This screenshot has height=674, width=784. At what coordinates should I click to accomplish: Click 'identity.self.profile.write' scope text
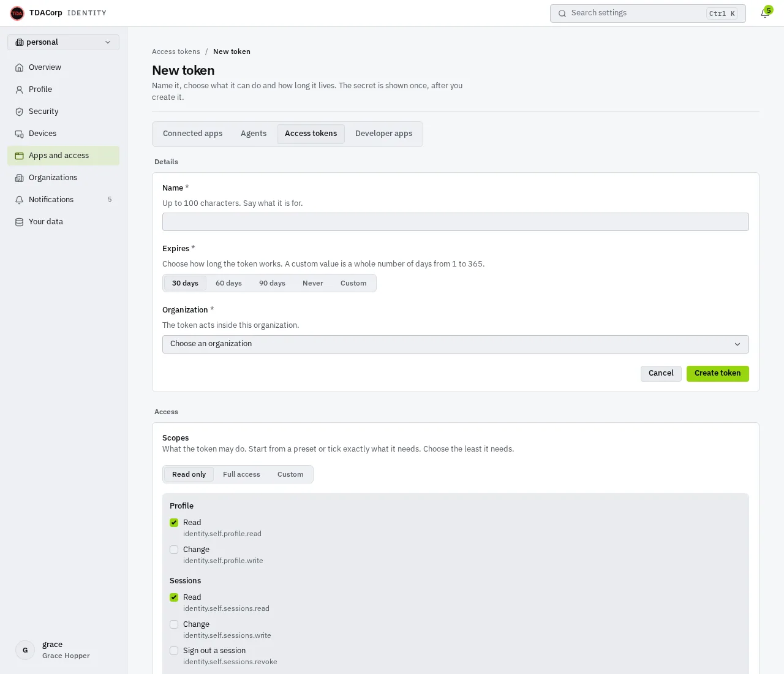pos(223,561)
